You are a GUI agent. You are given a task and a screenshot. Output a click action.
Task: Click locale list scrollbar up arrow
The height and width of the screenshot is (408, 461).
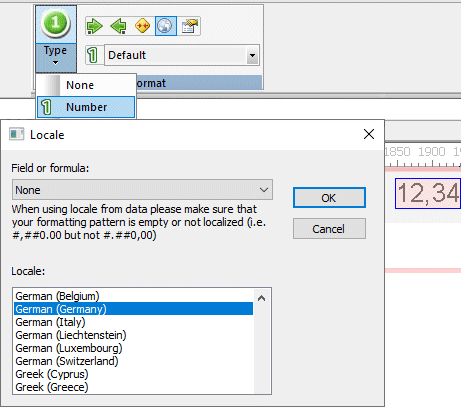click(262, 298)
